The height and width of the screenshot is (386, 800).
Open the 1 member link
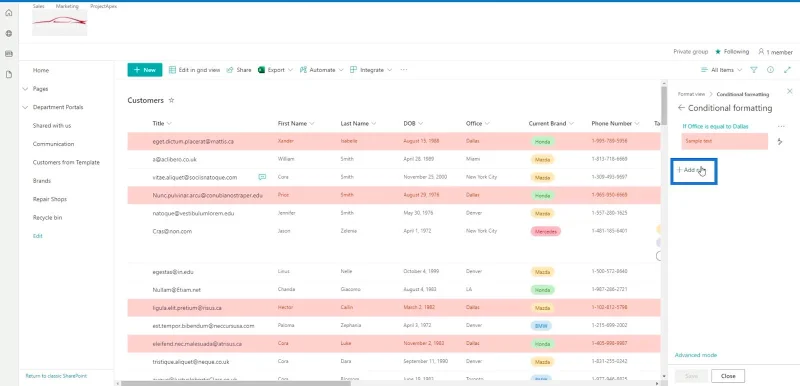tap(776, 52)
